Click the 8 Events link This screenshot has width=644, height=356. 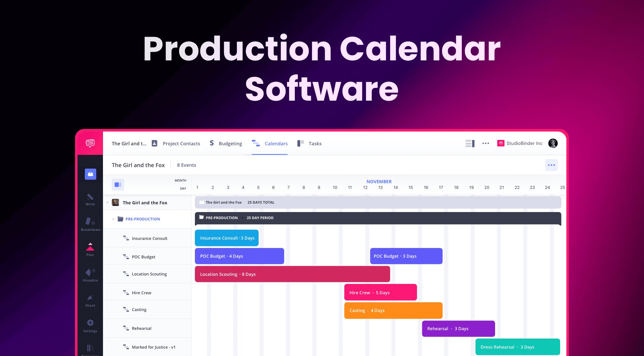[186, 165]
